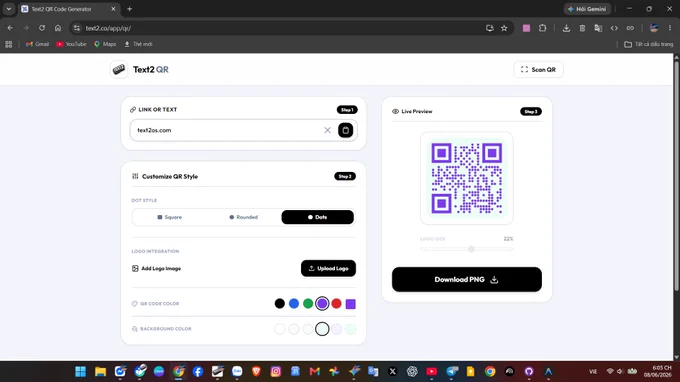Go to the browser home icon
Viewport: 680px width, 382px height.
pyautogui.click(x=58, y=28)
